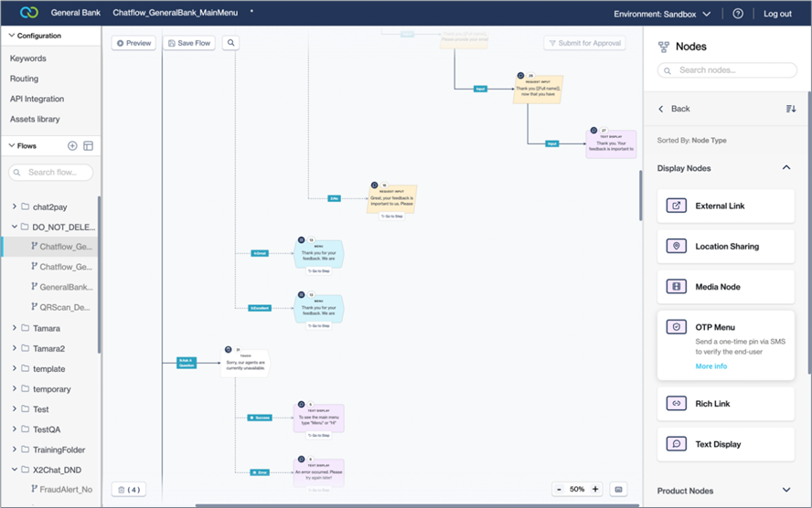
Task: Select API Integration in the sidebar
Action: pyautogui.click(x=37, y=99)
